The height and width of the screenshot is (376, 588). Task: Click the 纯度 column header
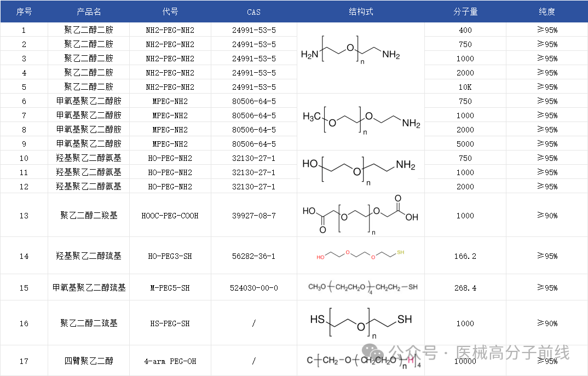pos(547,11)
